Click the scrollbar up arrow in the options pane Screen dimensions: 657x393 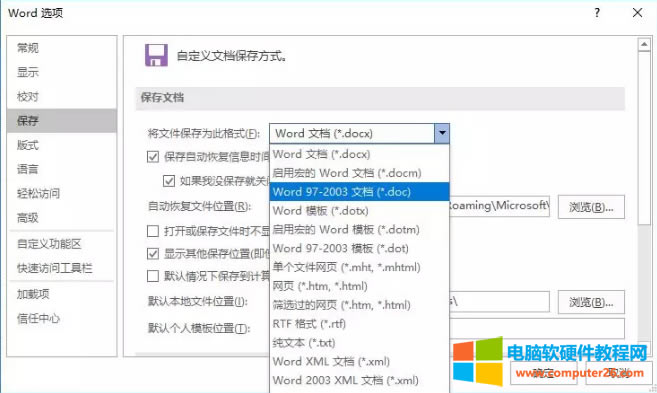coord(644,44)
